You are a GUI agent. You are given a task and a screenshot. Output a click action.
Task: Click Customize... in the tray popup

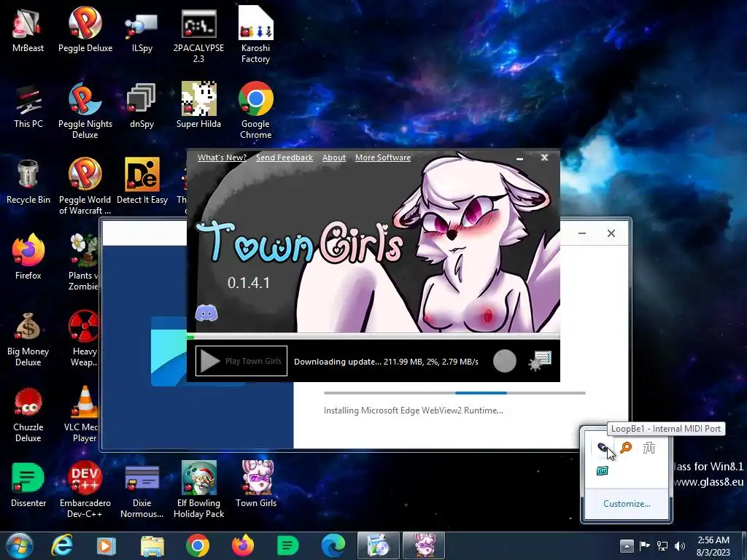coord(627,504)
